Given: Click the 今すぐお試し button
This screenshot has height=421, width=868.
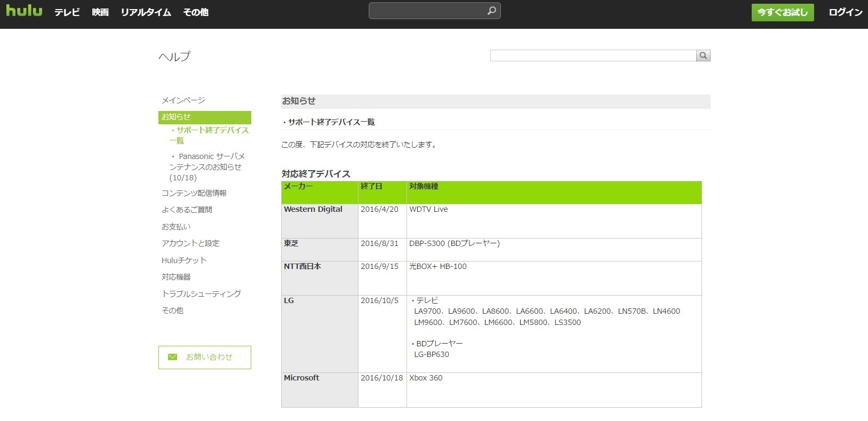Looking at the screenshot, I should coord(783,12).
